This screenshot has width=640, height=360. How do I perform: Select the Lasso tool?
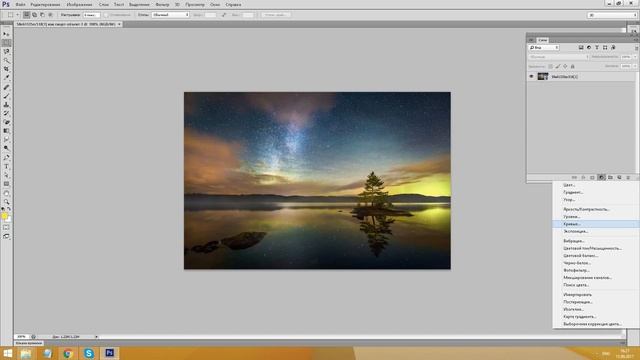point(6,51)
